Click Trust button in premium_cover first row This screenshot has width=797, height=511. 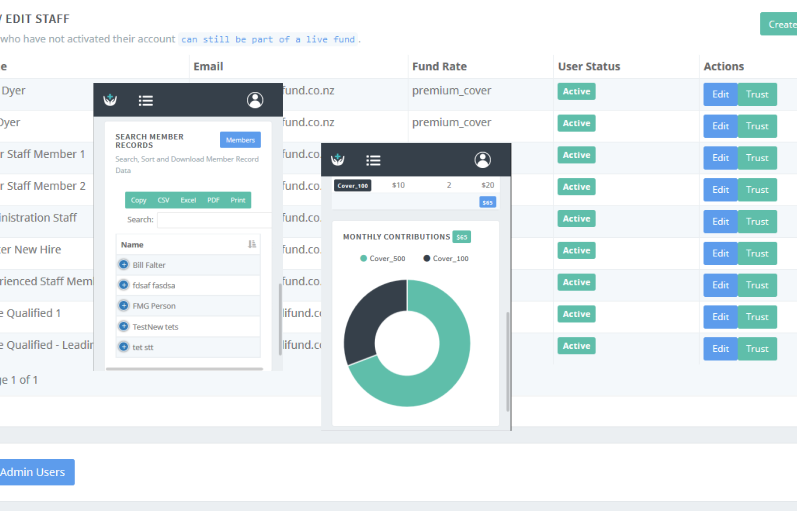point(757,96)
